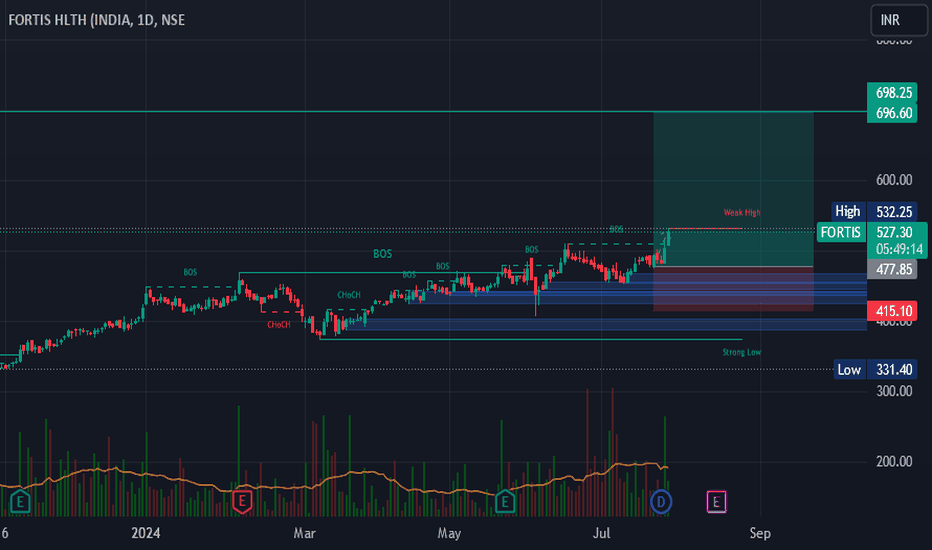Screen dimensions: 932x550
Task: Select the Weak High label
Action: pyautogui.click(x=742, y=212)
